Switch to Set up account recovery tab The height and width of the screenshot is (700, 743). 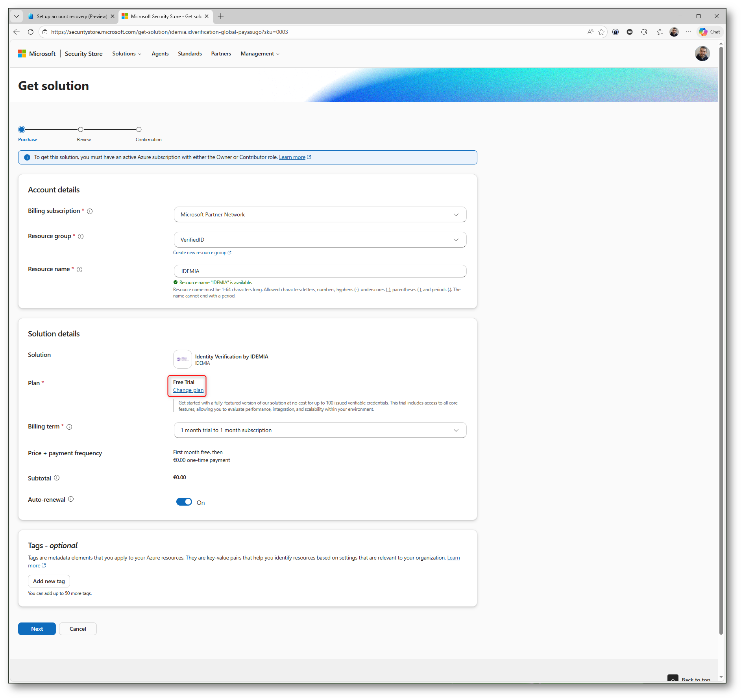click(x=71, y=16)
